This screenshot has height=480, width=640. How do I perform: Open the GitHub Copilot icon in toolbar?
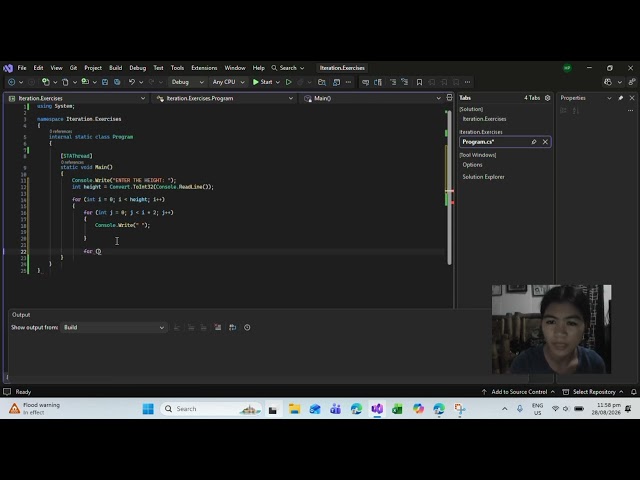[608, 82]
